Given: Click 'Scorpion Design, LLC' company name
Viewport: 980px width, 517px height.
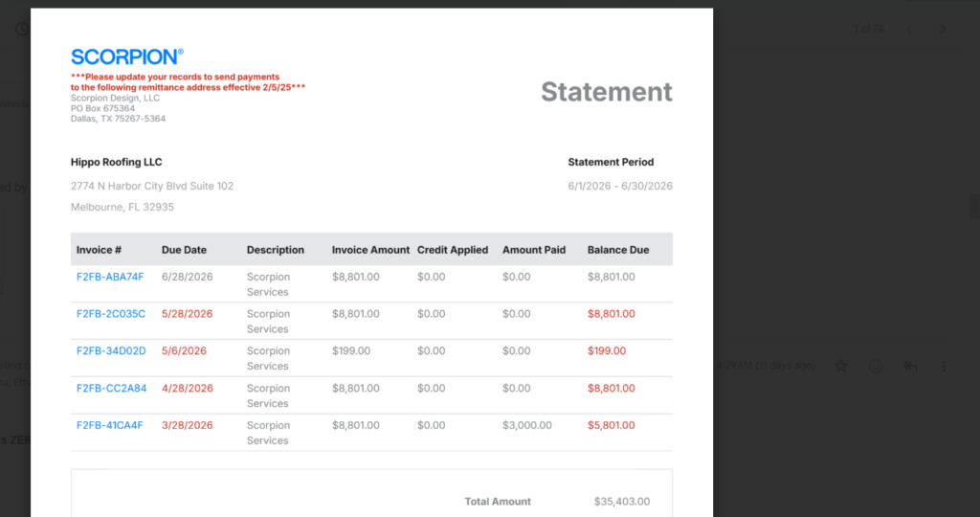Looking at the screenshot, I should [115, 99].
